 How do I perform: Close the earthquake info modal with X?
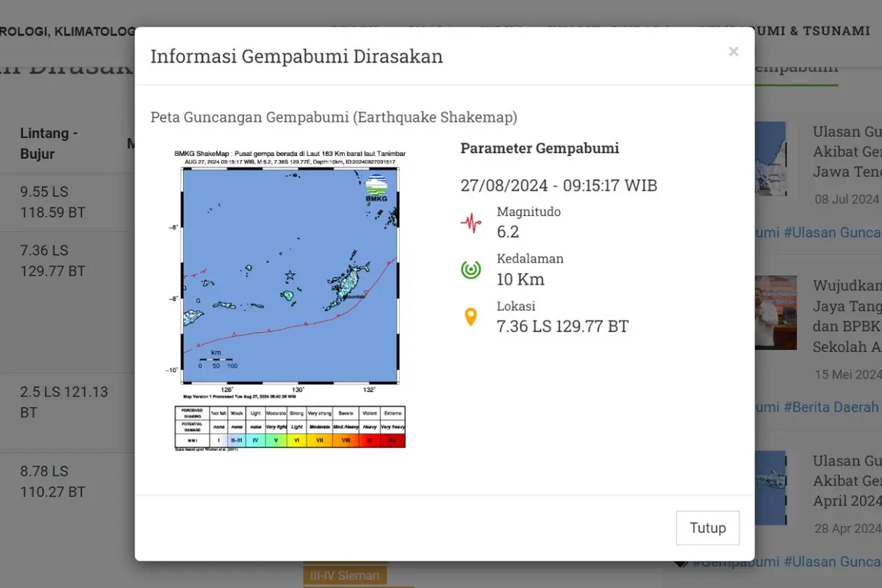pyautogui.click(x=733, y=51)
